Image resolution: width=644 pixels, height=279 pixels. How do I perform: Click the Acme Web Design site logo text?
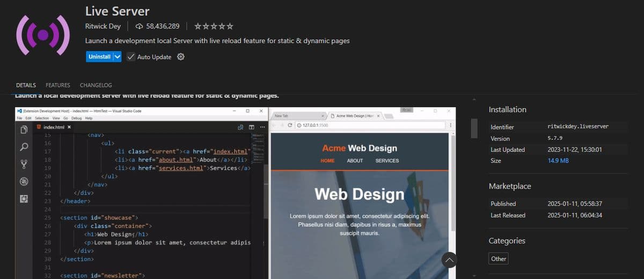click(360, 148)
